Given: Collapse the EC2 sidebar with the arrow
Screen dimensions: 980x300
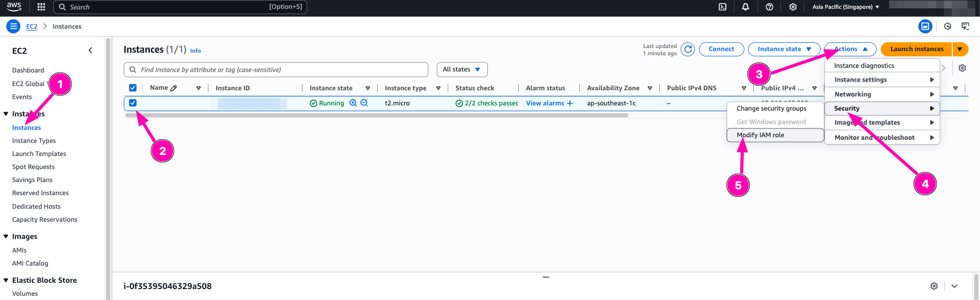Looking at the screenshot, I should (90, 51).
